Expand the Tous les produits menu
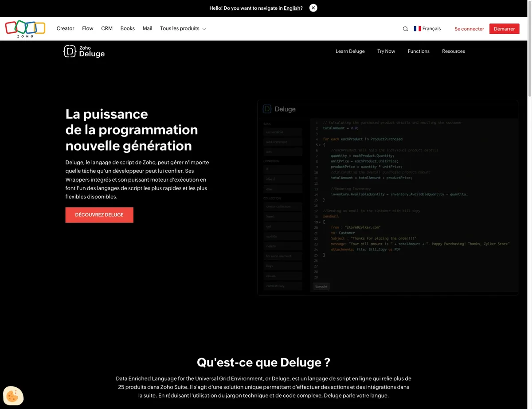This screenshot has height=409, width=532. point(183,28)
